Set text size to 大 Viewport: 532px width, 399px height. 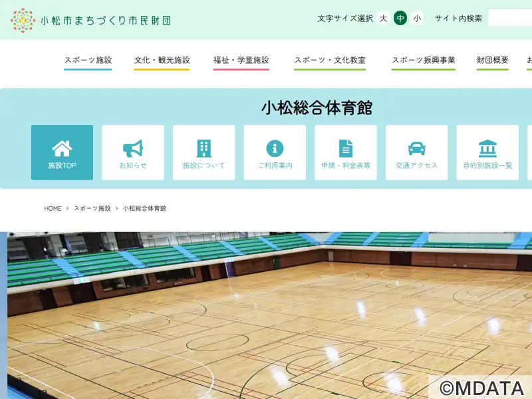[384, 19]
